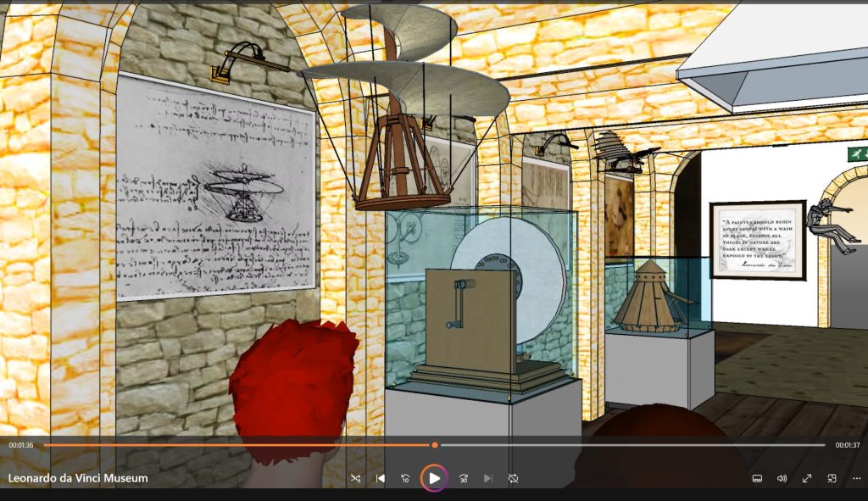Click the orange seek bar handle
868x501 pixels.
tap(435, 445)
